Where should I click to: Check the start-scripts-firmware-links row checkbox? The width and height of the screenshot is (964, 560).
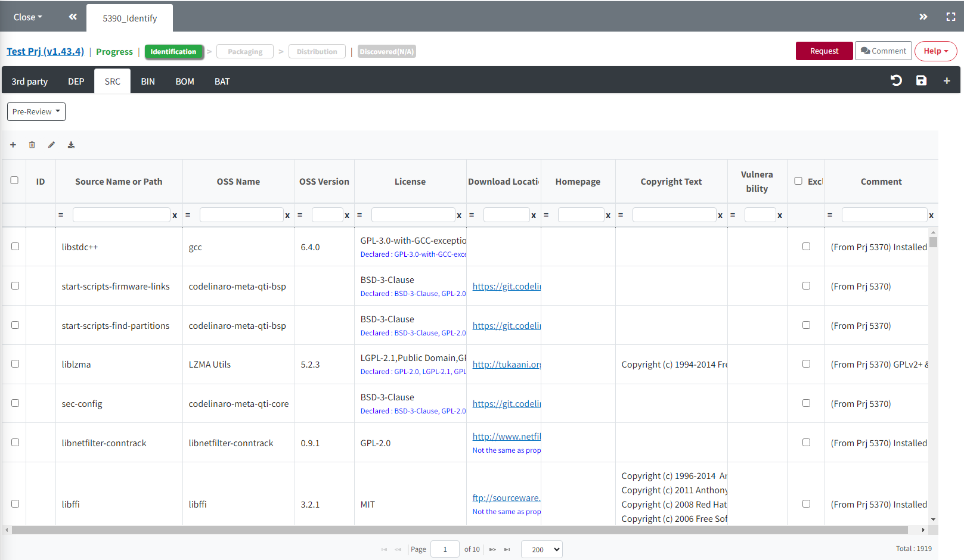(x=15, y=285)
